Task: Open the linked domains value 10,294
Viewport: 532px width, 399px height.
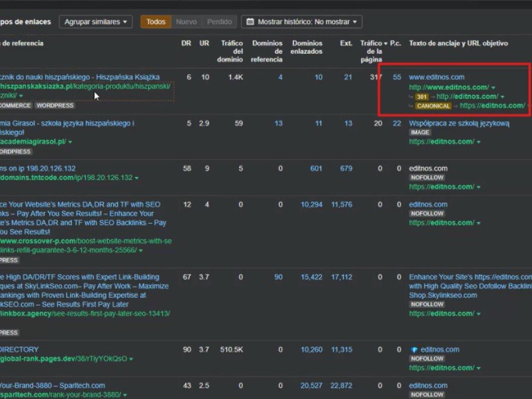Action: pyautogui.click(x=311, y=204)
